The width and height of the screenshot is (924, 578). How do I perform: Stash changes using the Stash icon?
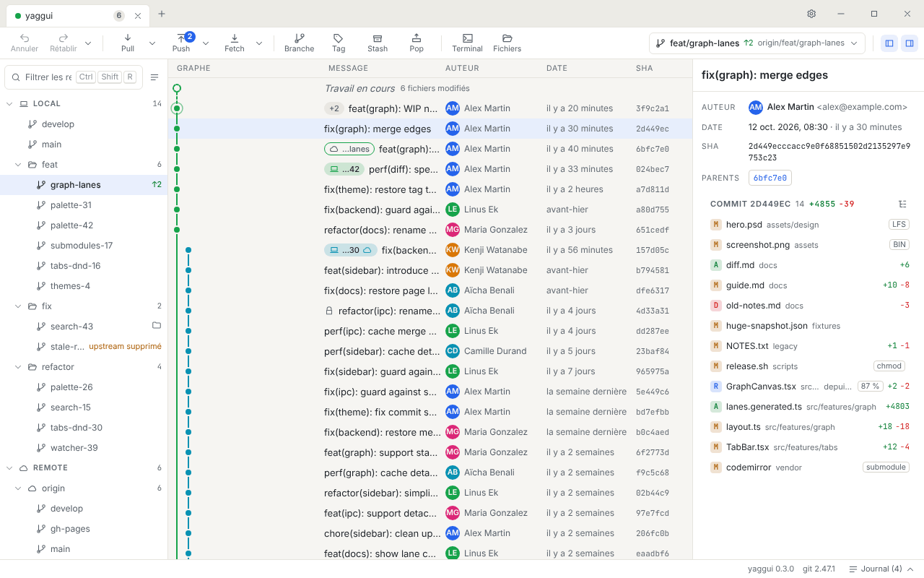coord(378,43)
